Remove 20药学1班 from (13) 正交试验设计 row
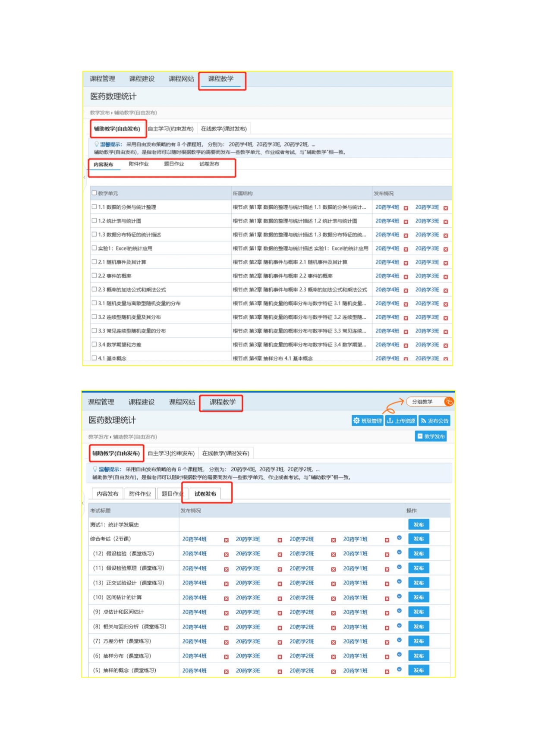Viewport: 535px width, 756px height. [387, 584]
